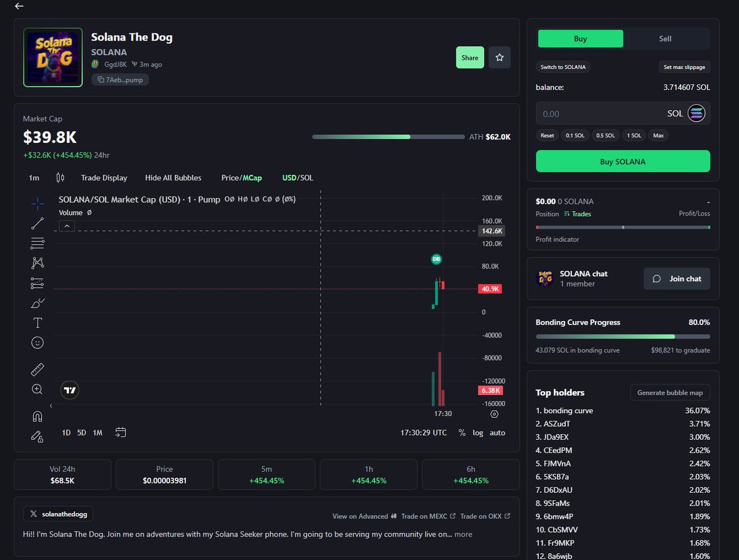Set chart range to 5D
This screenshot has height=560, width=739.
[x=81, y=432]
